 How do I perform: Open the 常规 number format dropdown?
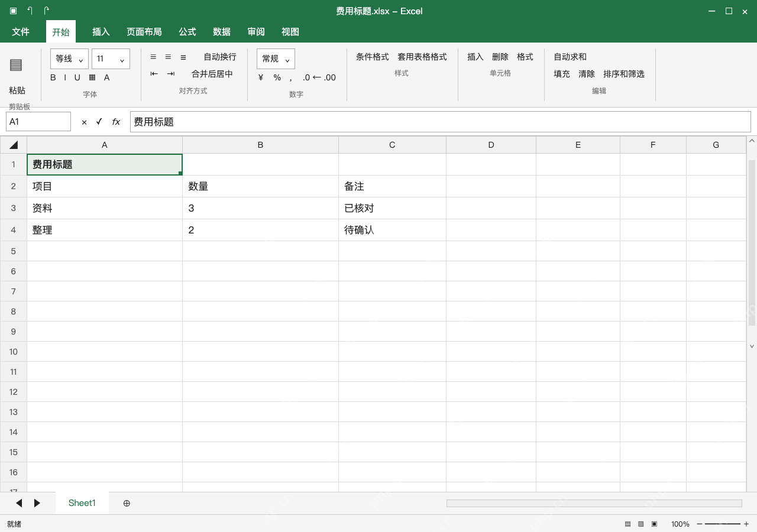coord(276,59)
